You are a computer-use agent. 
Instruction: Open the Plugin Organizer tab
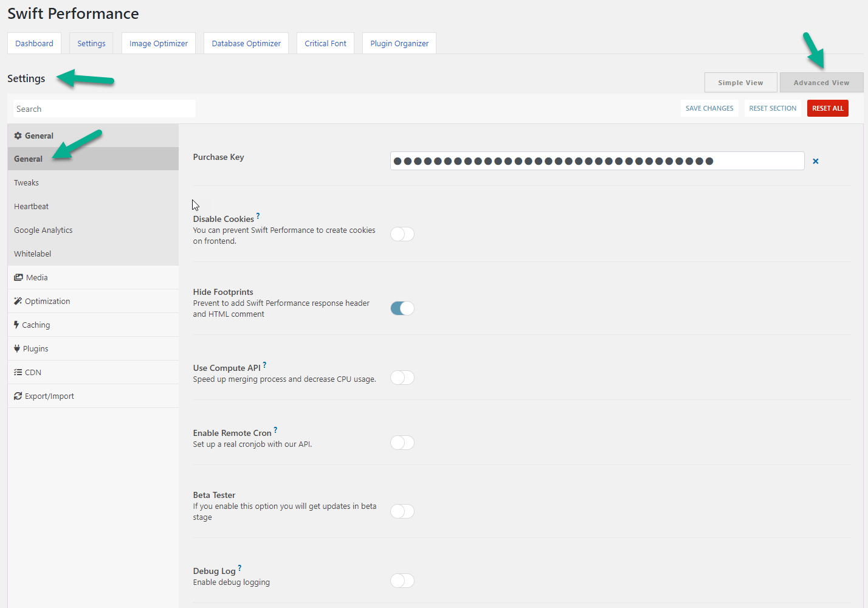[399, 43]
